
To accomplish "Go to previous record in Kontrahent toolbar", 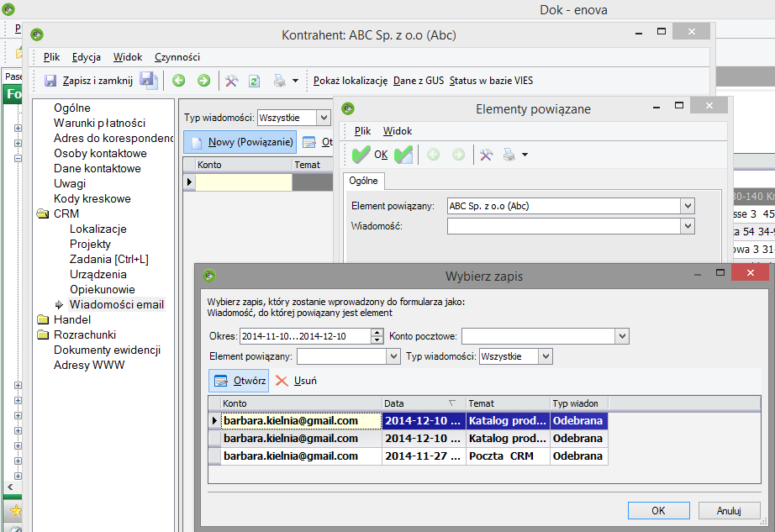I will pyautogui.click(x=178, y=81).
